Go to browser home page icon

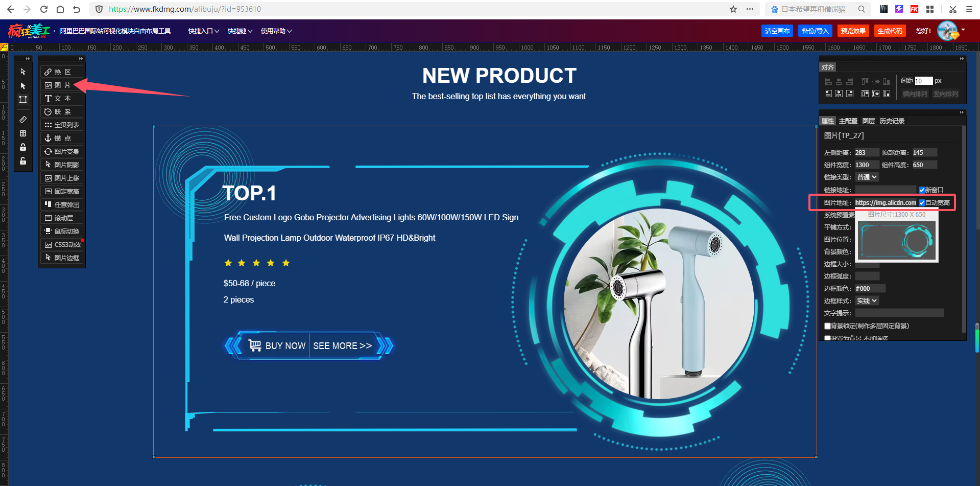click(x=60, y=9)
